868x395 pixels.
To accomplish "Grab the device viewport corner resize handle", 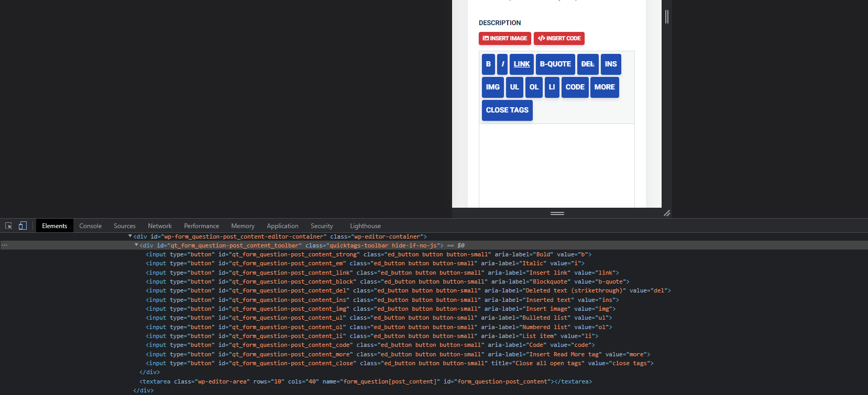I will coord(667,213).
